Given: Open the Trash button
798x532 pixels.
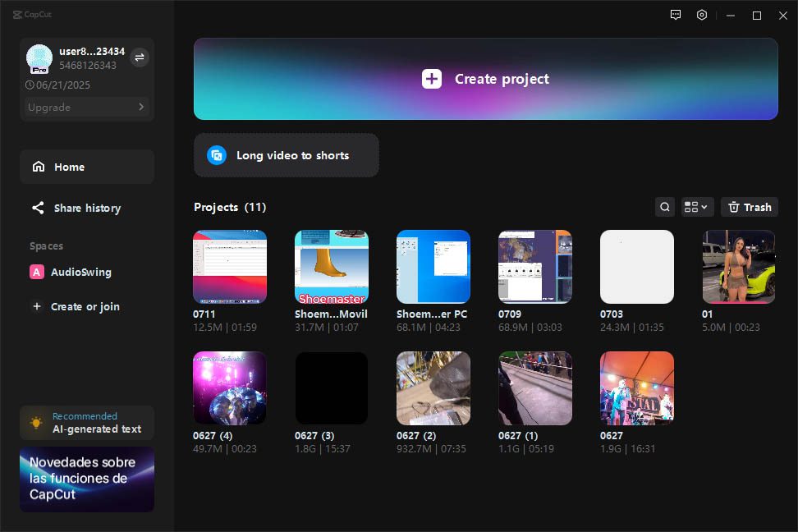Looking at the screenshot, I should point(749,207).
